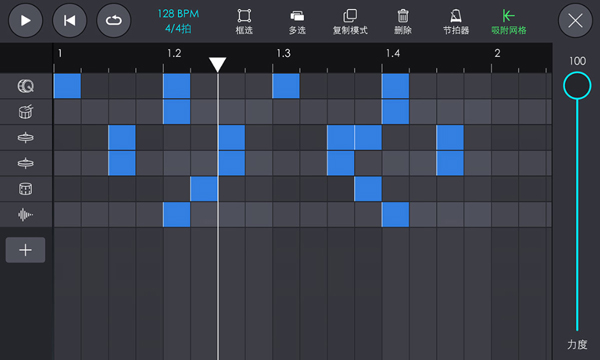
Task: Close the drum editor with X
Action: 575,20
